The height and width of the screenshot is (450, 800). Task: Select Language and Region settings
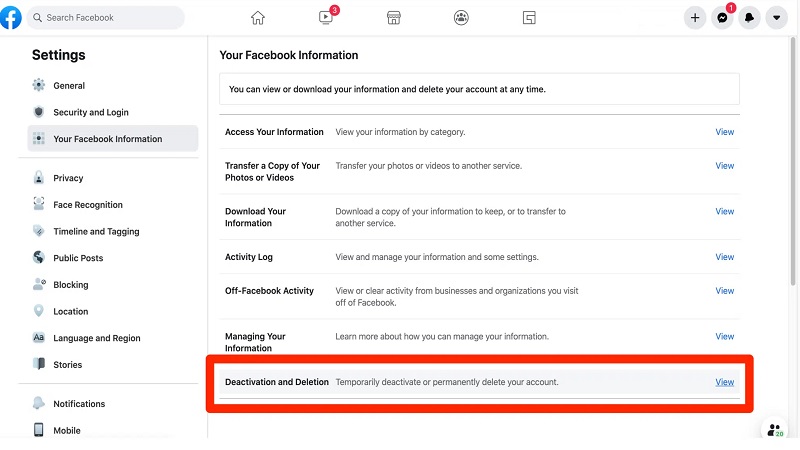(97, 338)
